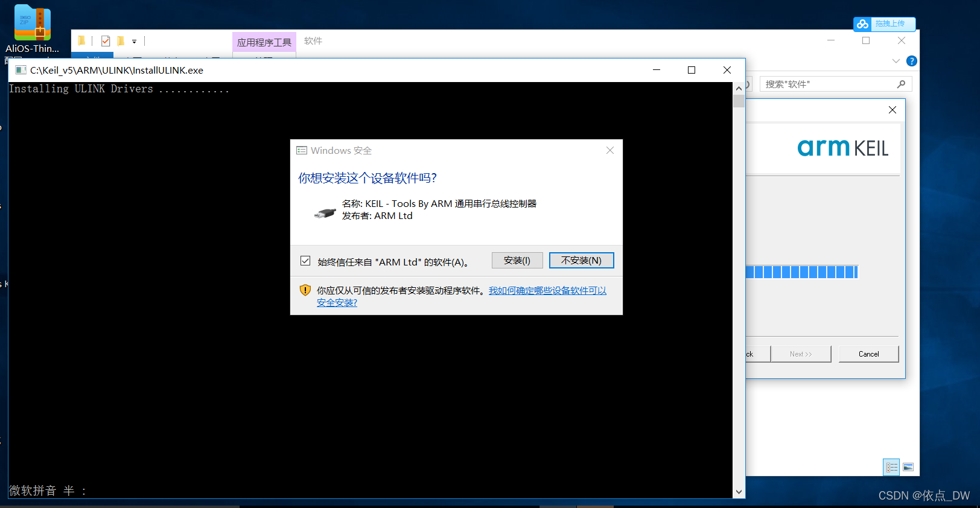Click the 拖拽上传 cloud upload button

pyautogui.click(x=884, y=24)
